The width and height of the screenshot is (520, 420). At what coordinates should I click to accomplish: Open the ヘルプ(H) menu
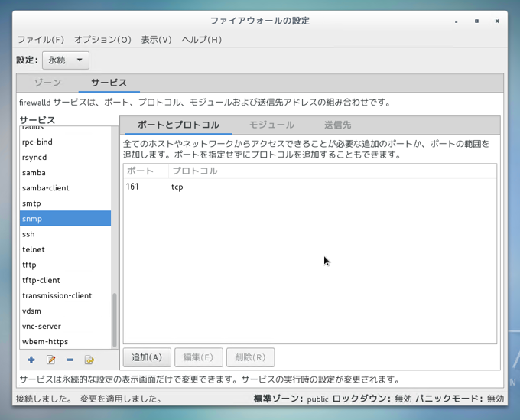coord(201,40)
